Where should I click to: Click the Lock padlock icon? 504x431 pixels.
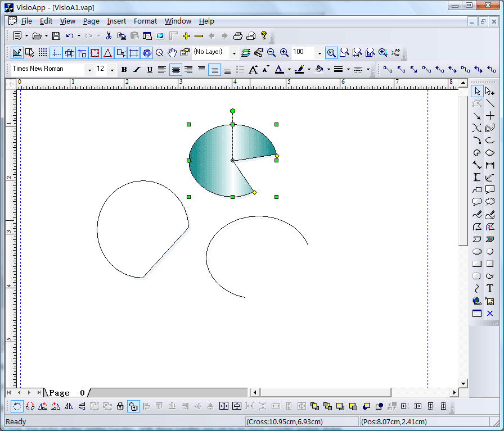pyautogui.click(x=120, y=406)
